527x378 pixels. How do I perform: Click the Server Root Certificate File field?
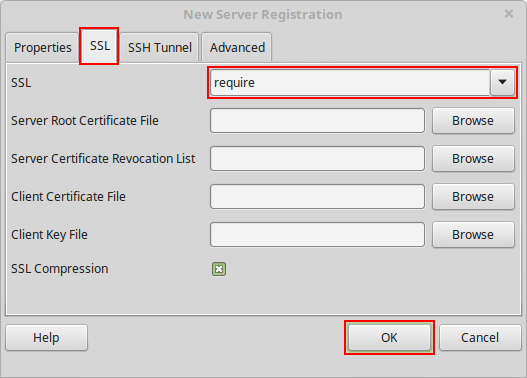point(317,120)
